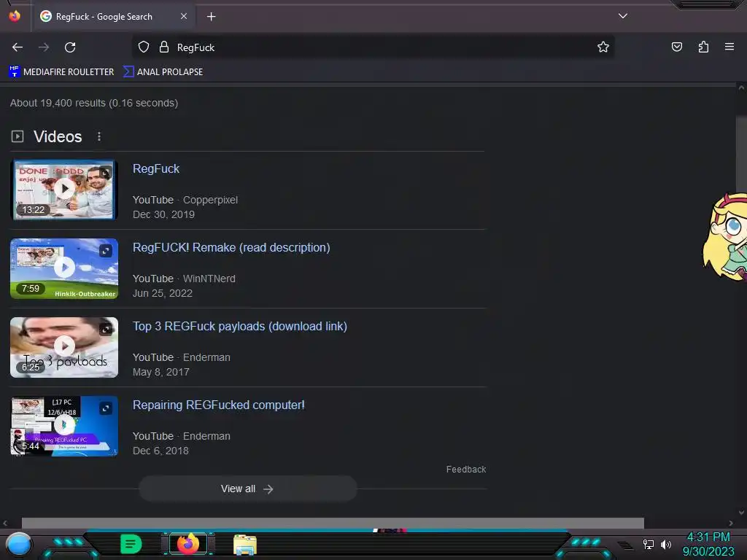
Task: Click the scroll left arrow of horizontal scrollbar
Action: (x=5, y=523)
